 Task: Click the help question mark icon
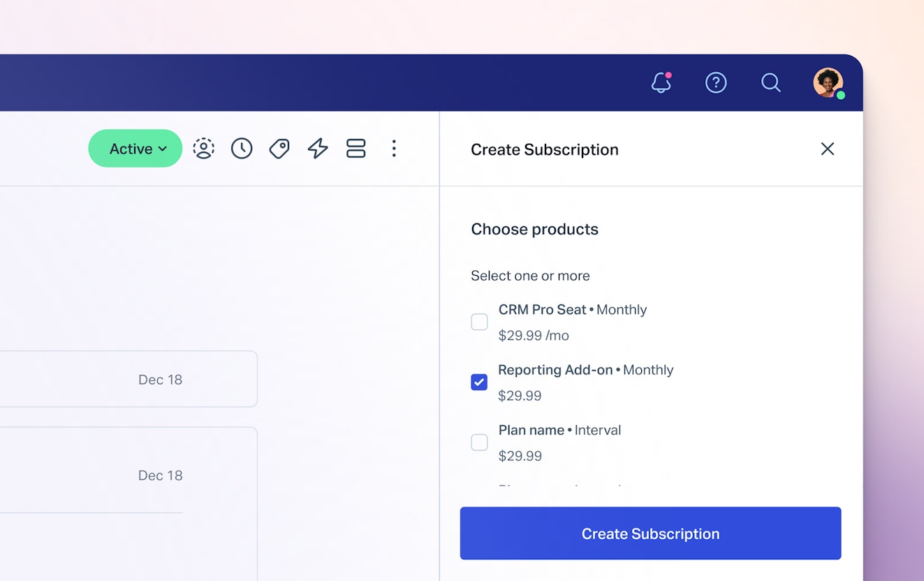716,83
